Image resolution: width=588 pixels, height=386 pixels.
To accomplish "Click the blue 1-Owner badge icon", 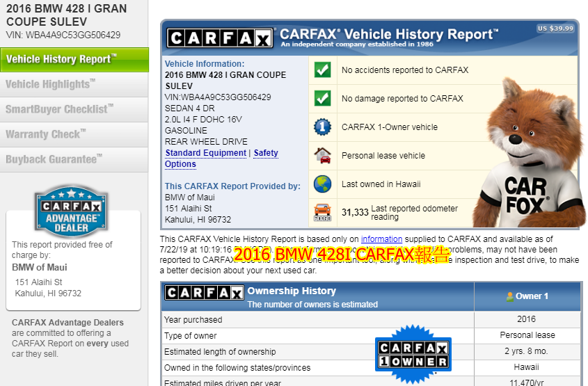I will (322, 127).
